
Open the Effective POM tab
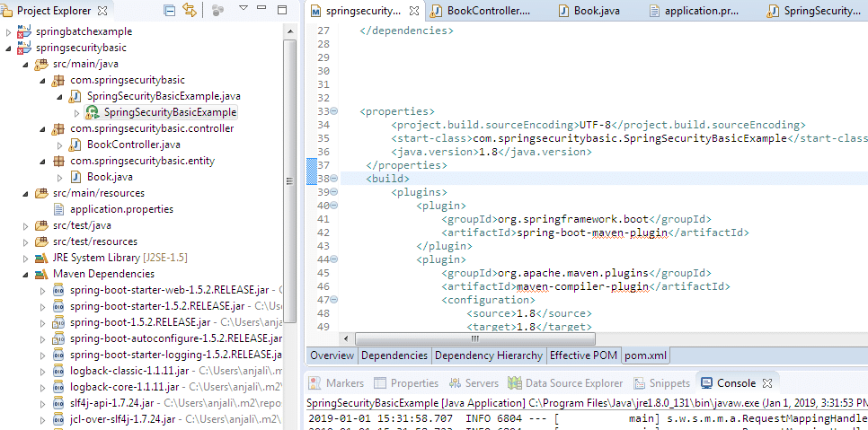(583, 355)
